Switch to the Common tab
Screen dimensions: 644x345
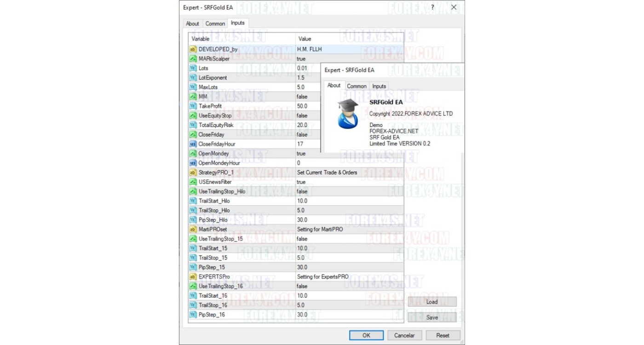pyautogui.click(x=215, y=23)
